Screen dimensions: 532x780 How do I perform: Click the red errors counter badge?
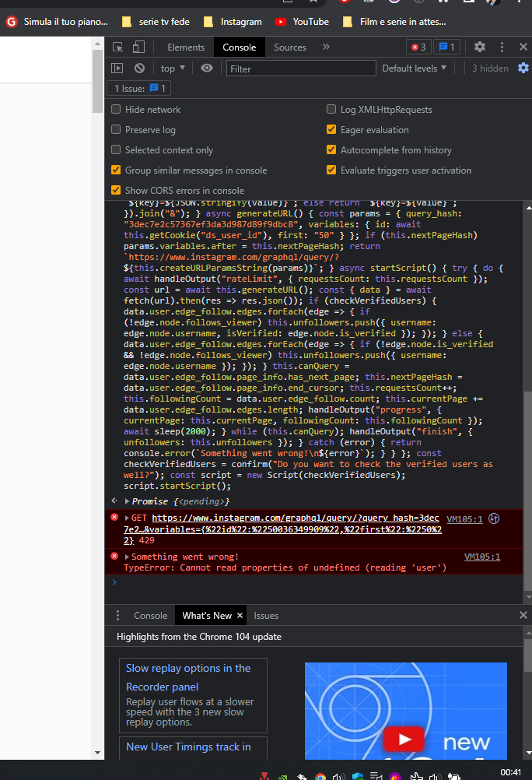[x=418, y=47]
